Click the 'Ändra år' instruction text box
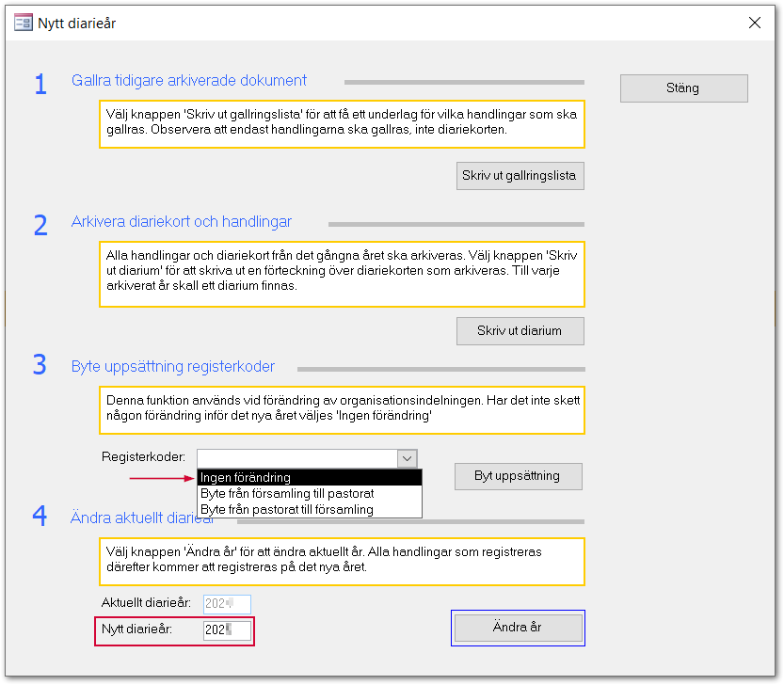Viewport: 784px width, 685px height. pos(342,562)
